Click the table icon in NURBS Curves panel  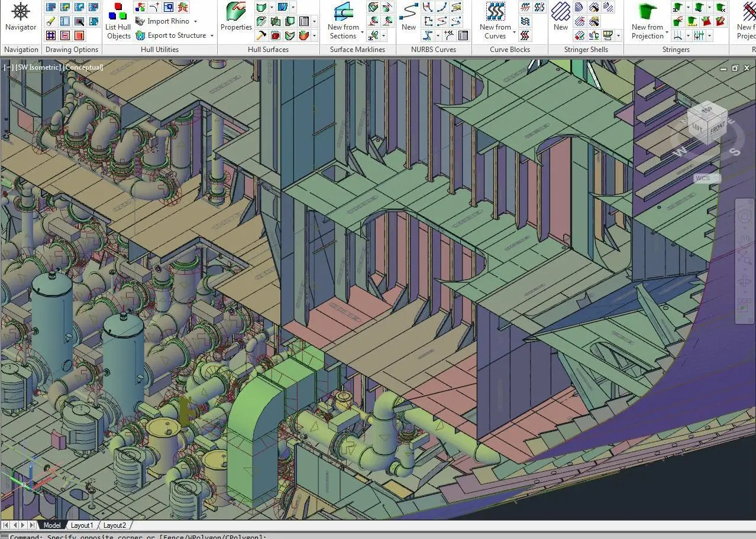click(x=463, y=35)
